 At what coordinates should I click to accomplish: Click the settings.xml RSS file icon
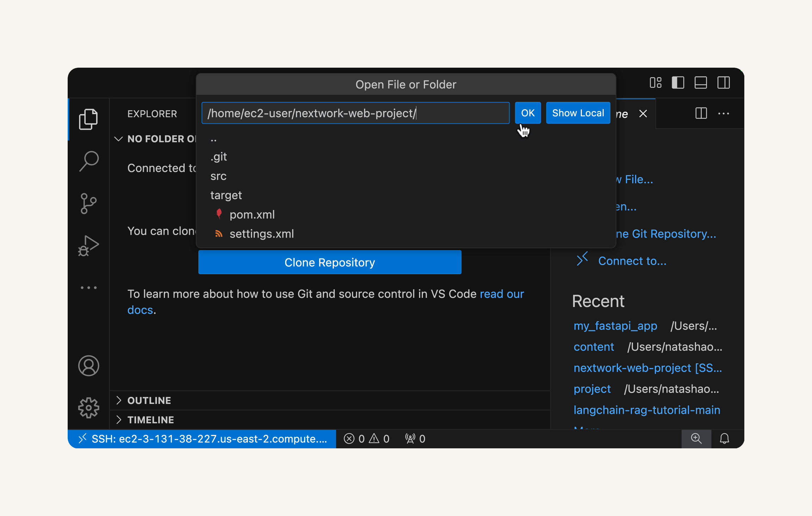(x=219, y=234)
